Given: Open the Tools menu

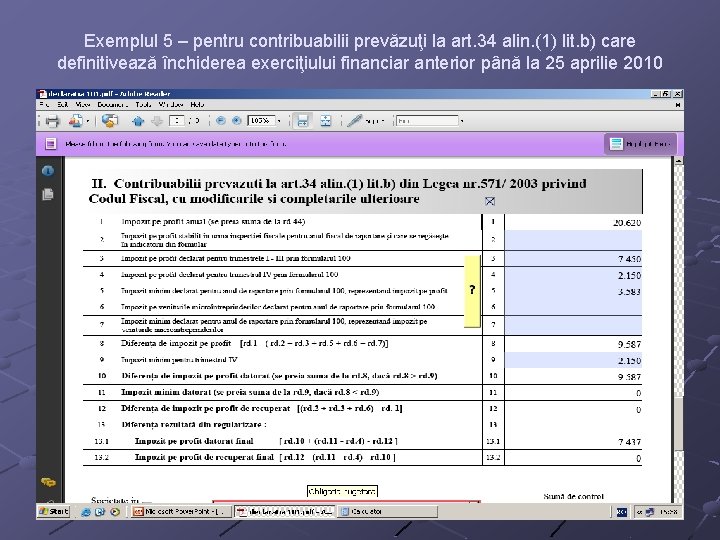Looking at the screenshot, I should (143, 105).
